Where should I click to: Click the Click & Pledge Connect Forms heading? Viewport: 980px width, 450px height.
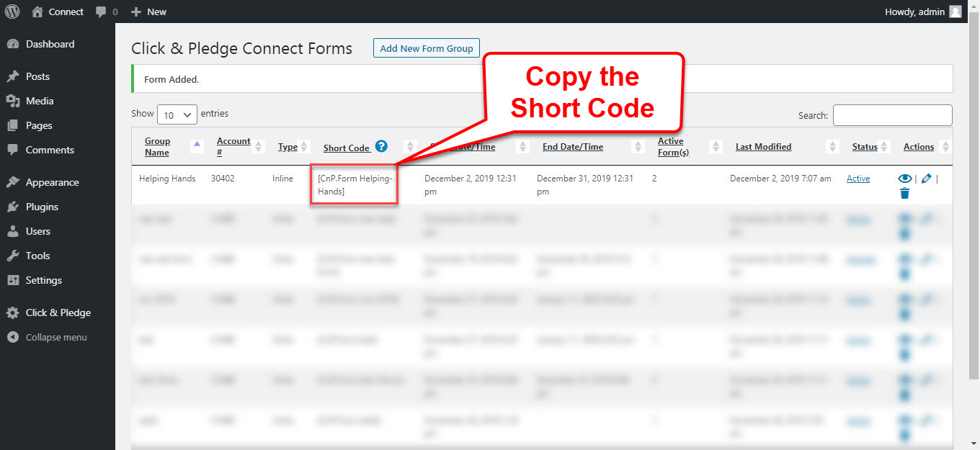pos(242,48)
